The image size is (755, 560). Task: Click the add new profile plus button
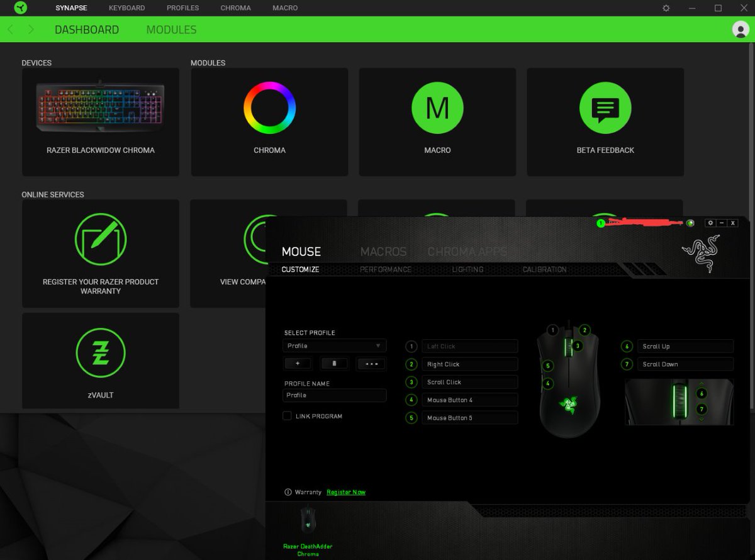[x=298, y=364]
